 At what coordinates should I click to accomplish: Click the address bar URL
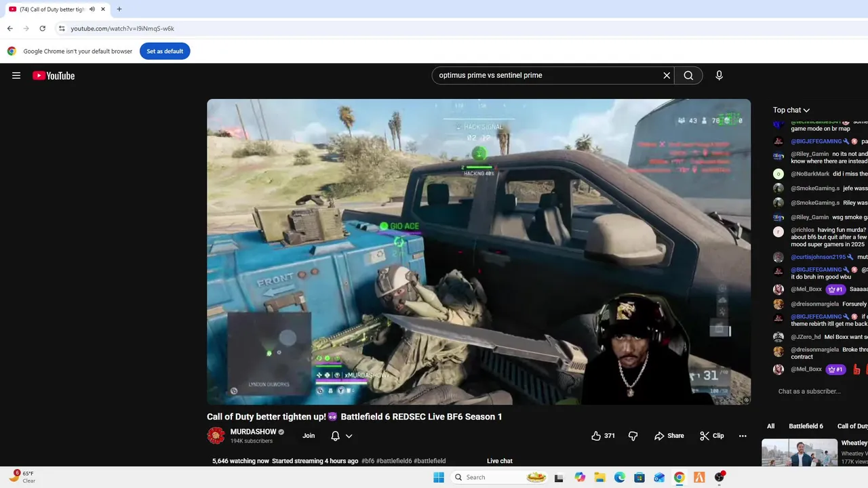click(123, 28)
